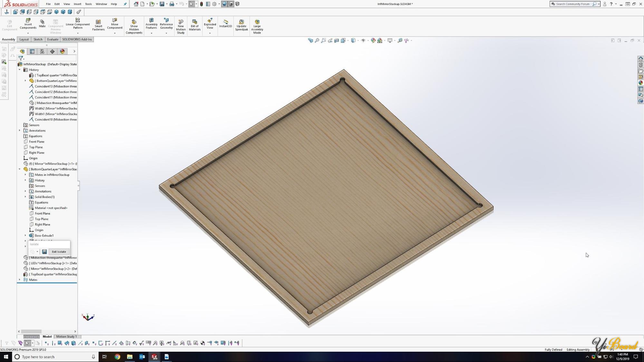Click Zoom to Fit view icon
The height and width of the screenshot is (362, 644).
pos(310,41)
